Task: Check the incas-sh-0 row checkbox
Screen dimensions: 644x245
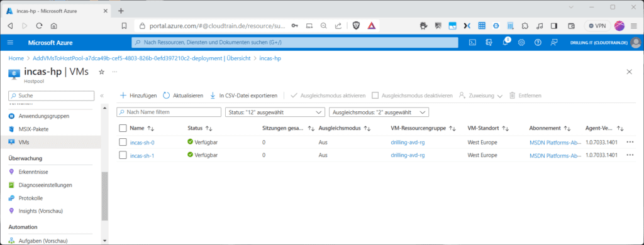Action: [x=123, y=143]
